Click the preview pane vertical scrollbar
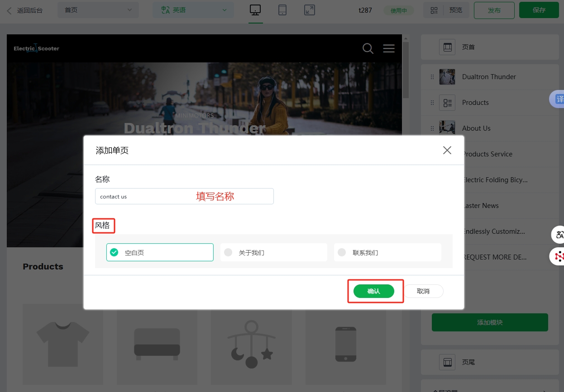Image resolution: width=564 pixels, height=392 pixels. pos(406,70)
